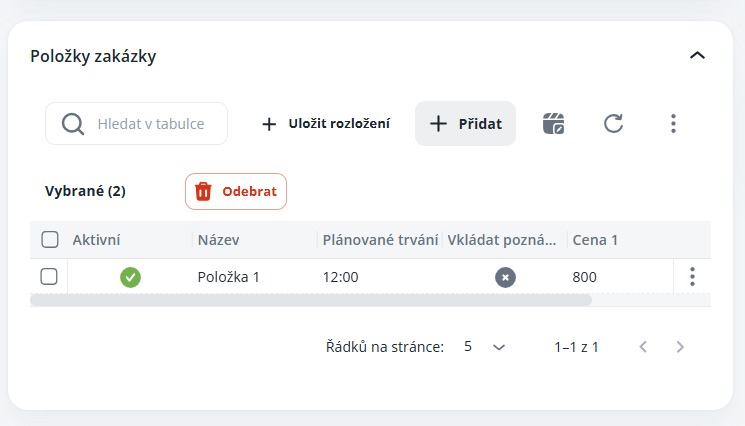The width and height of the screenshot is (745, 426).
Task: Sort by the Název column header
Action: [x=219, y=240]
